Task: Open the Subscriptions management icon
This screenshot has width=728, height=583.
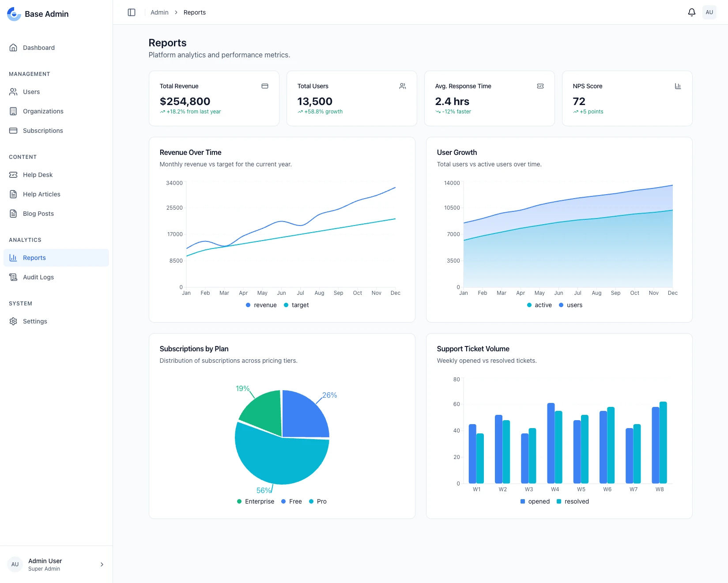Action: 13,130
